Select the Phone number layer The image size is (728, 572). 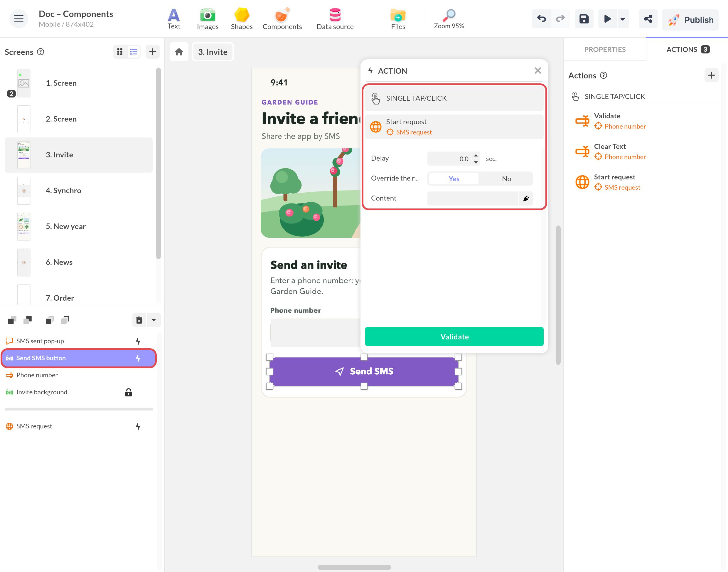tap(79, 375)
